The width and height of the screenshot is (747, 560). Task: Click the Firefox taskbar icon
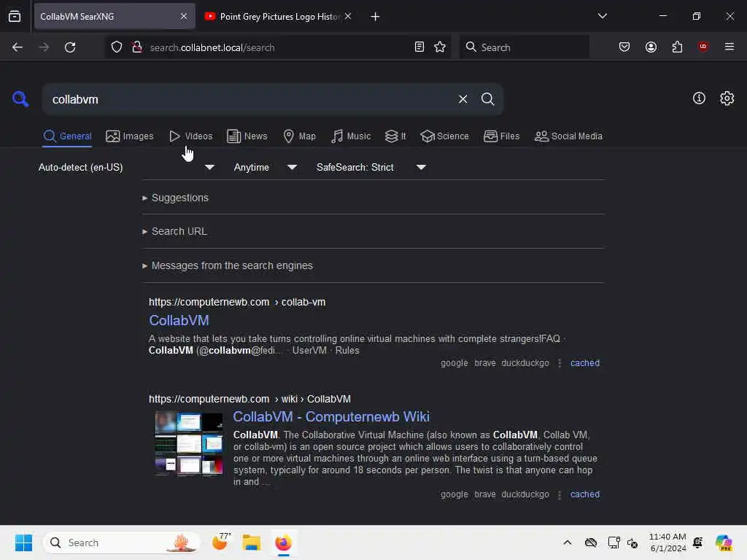(284, 542)
